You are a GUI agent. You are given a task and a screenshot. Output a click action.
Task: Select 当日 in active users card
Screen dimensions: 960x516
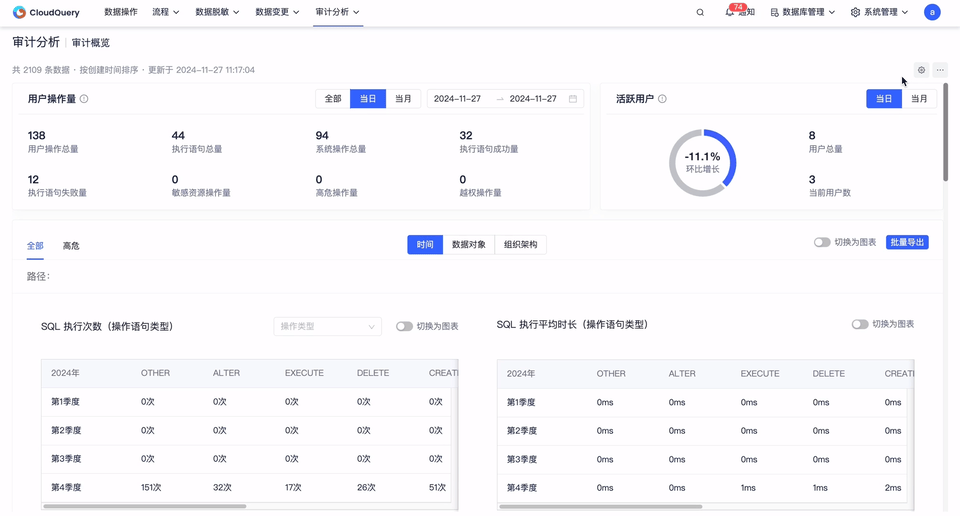coord(883,99)
